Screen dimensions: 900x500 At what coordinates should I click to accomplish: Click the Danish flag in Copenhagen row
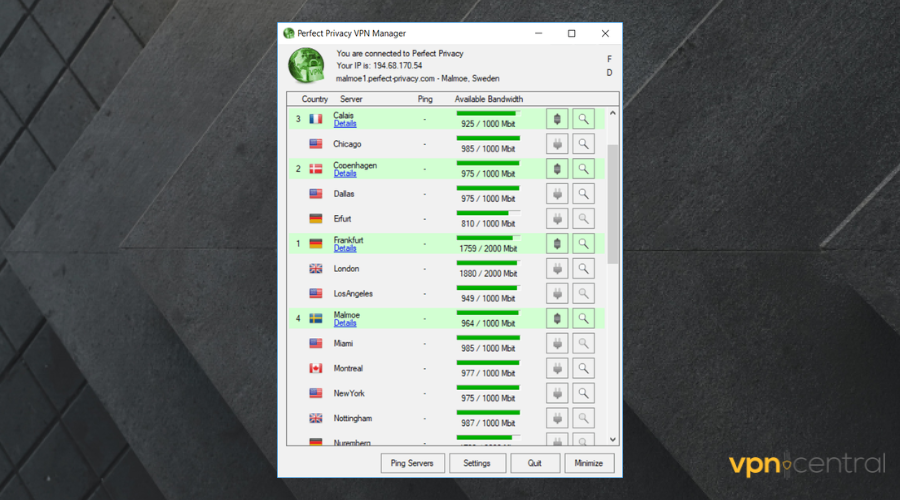(x=316, y=169)
